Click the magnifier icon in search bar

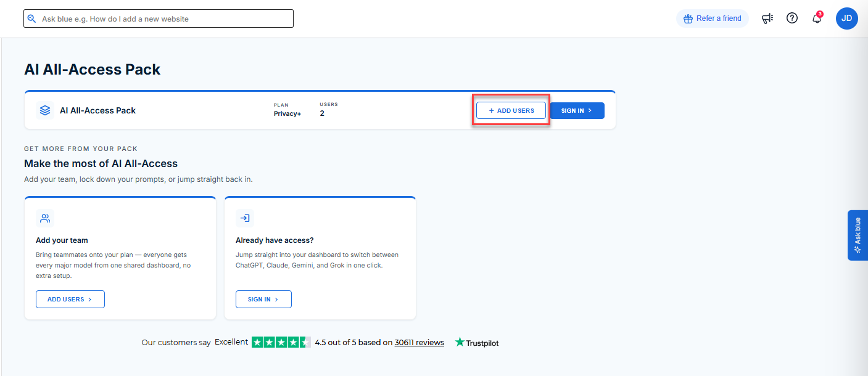[31, 18]
